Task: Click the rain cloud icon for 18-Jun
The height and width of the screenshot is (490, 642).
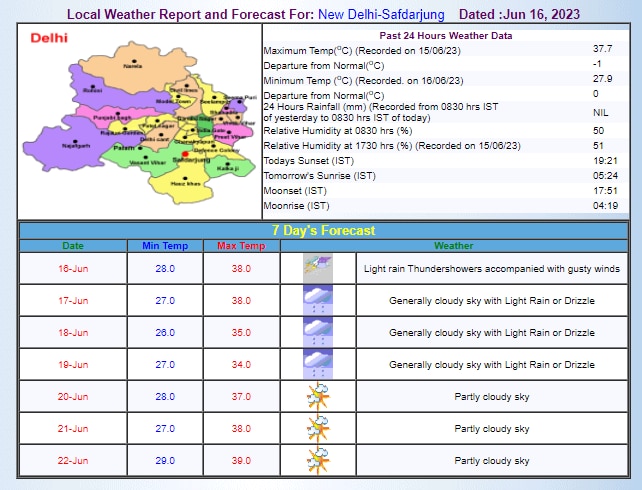Action: [x=318, y=332]
